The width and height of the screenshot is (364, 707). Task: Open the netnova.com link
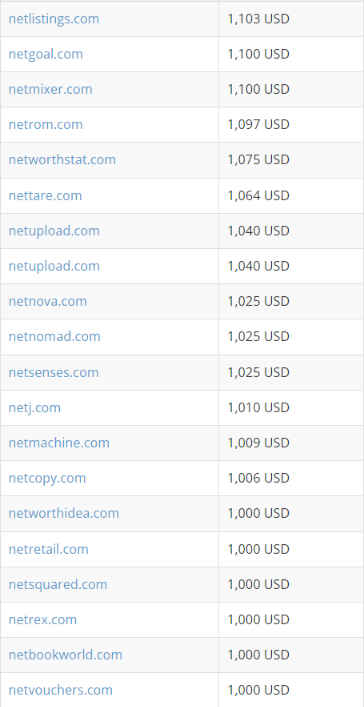pos(47,301)
